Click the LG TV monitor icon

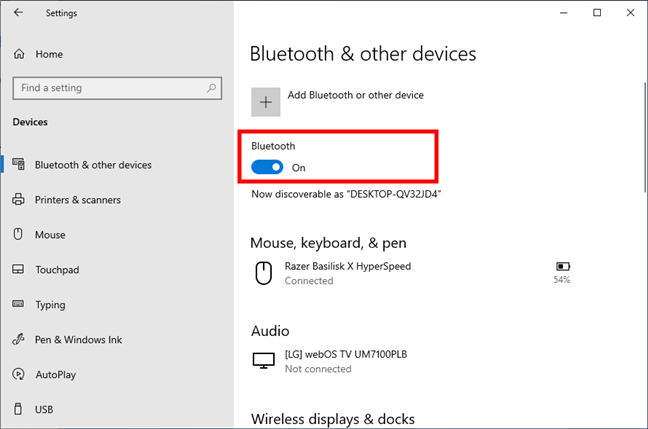click(x=263, y=361)
